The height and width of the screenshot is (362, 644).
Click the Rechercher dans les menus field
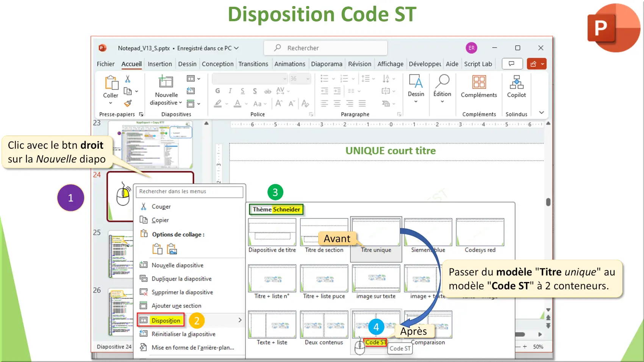(x=189, y=192)
